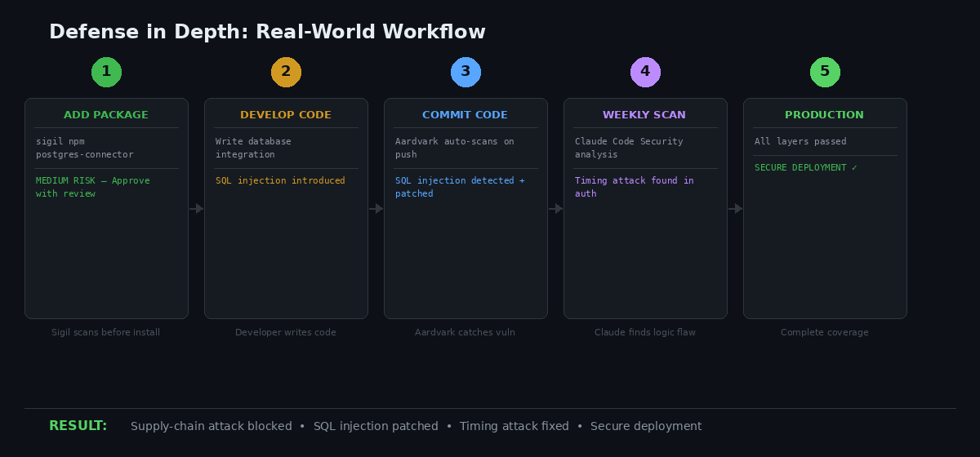Viewport: 980px width, 457px height.
Task: Click 'SQL injection introduced' status text
Action: [x=280, y=180]
